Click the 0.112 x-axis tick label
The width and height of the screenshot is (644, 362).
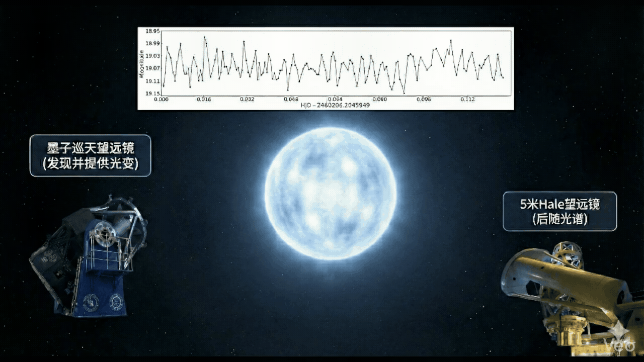(467, 100)
